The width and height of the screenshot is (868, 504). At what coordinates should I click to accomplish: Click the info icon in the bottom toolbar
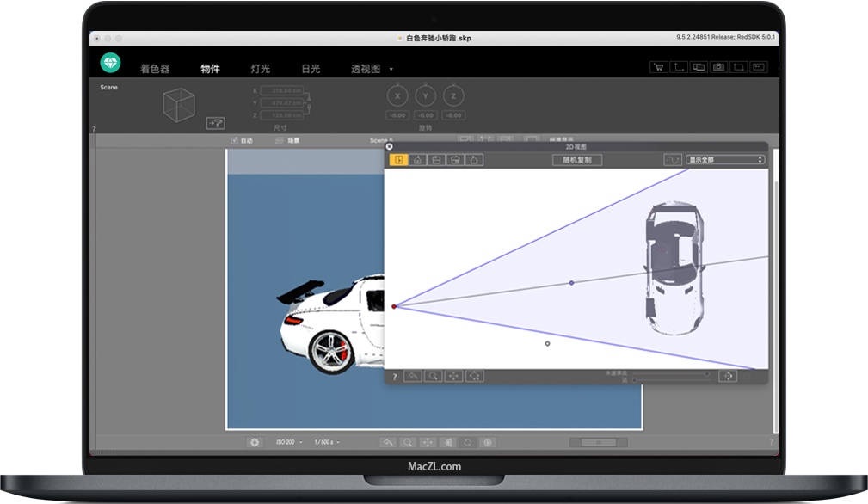487,442
